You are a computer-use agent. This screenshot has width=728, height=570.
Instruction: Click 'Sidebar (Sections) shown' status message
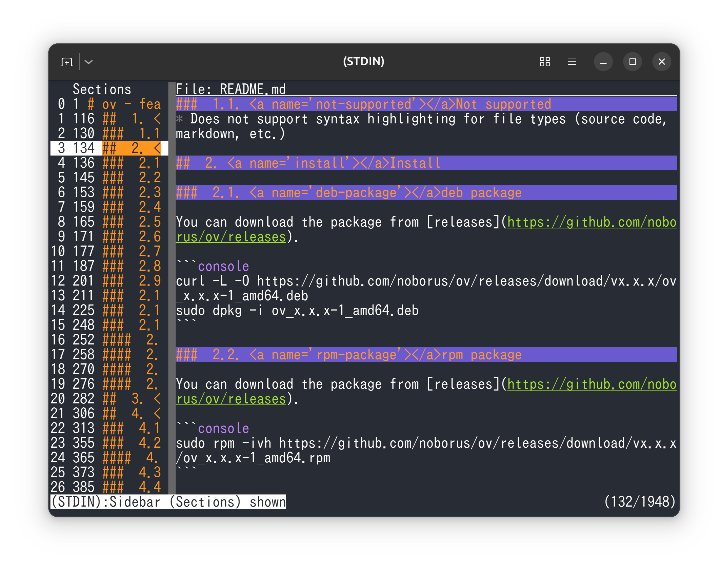[198, 502]
